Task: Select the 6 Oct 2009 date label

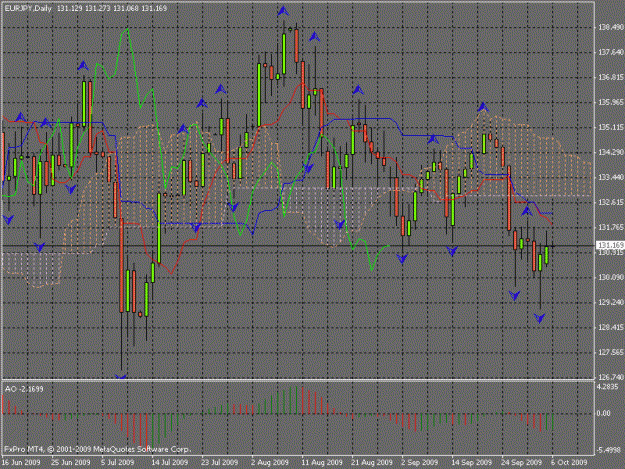Action: tap(569, 463)
